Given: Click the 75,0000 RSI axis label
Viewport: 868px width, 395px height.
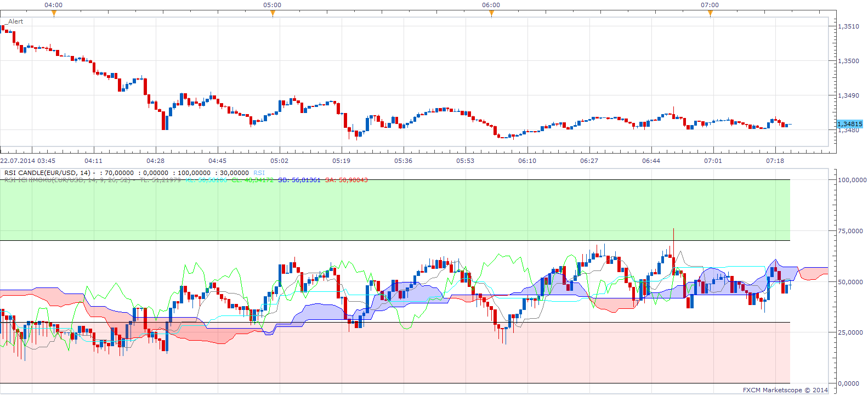Looking at the screenshot, I should 850,231.
